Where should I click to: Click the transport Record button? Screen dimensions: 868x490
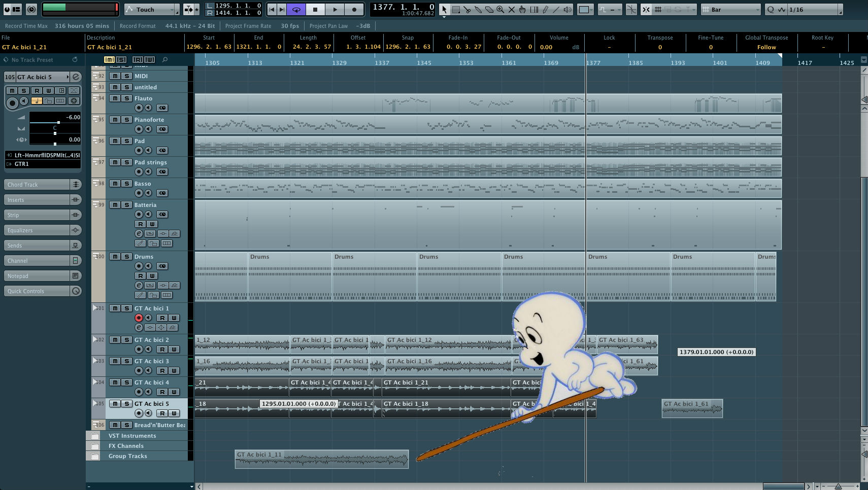354,9
